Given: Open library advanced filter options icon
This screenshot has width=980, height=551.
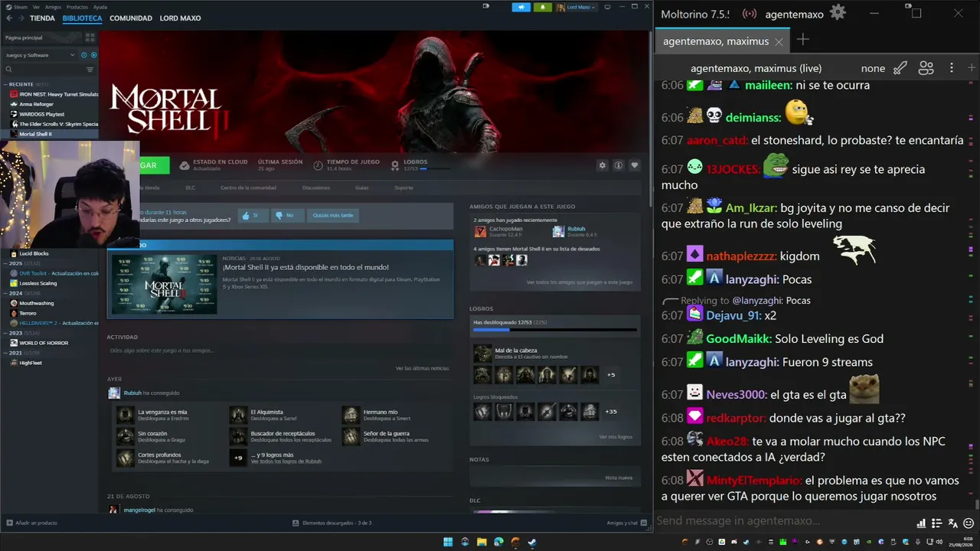Looking at the screenshot, I should point(90,70).
